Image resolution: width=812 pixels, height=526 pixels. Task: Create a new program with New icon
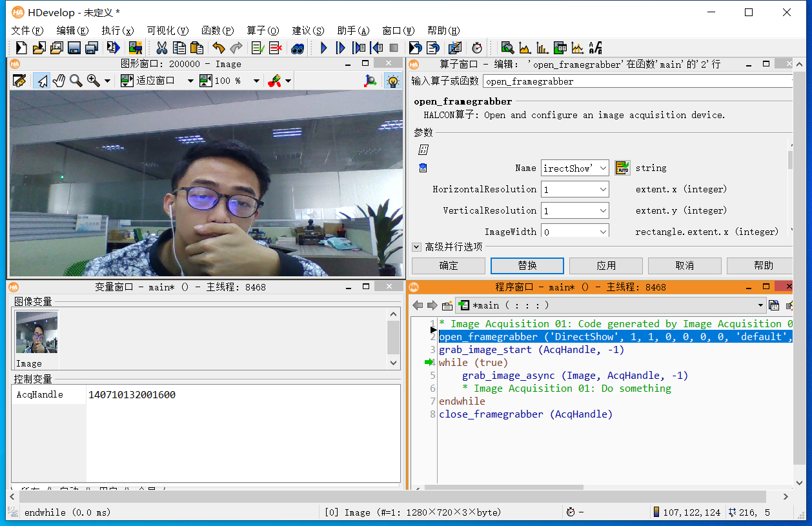tap(21, 47)
